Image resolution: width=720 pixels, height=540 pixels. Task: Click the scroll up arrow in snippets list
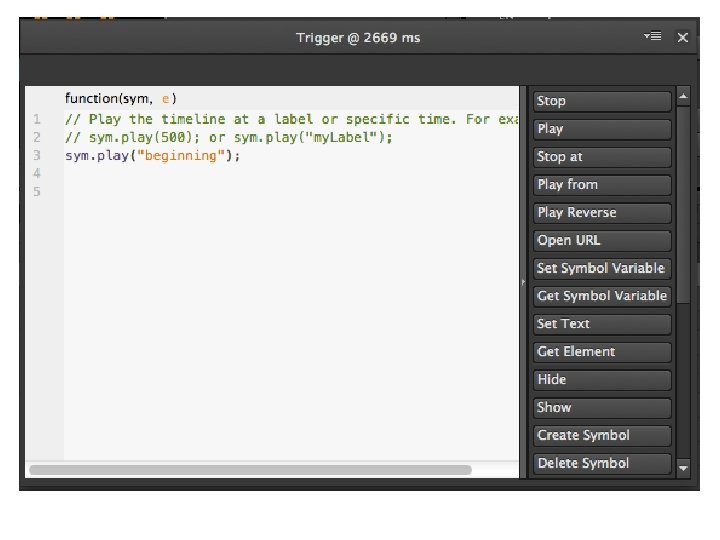pyautogui.click(x=683, y=96)
